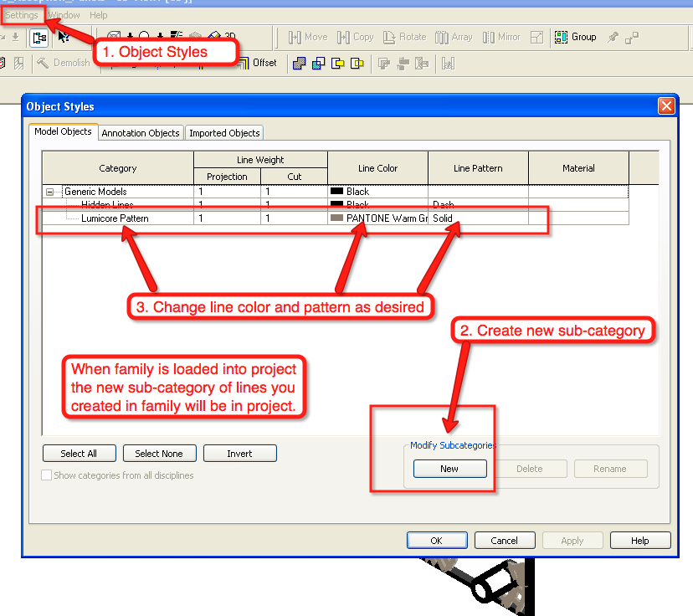The height and width of the screenshot is (616, 693).
Task: Click the Material column header
Action: [578, 168]
